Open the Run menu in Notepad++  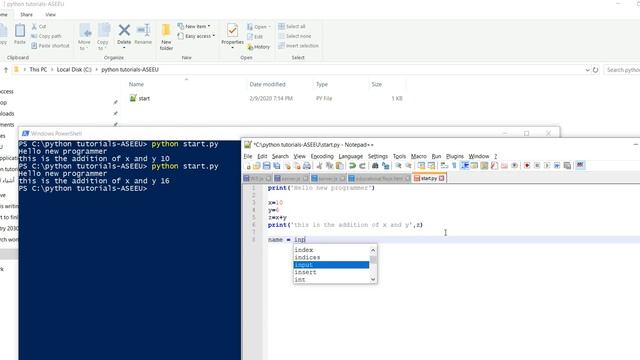click(436, 156)
